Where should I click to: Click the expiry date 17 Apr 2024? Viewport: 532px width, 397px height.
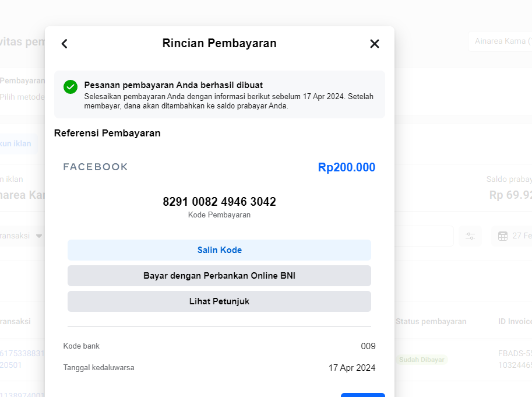pyautogui.click(x=352, y=368)
